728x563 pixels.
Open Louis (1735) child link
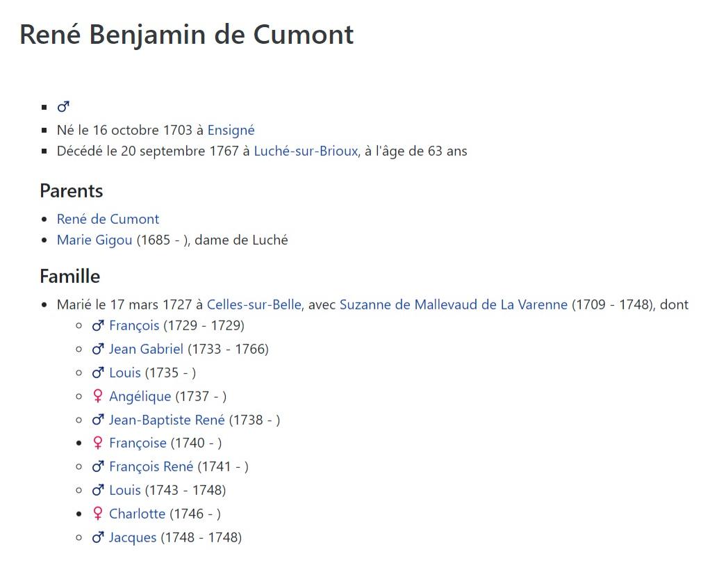[125, 373]
